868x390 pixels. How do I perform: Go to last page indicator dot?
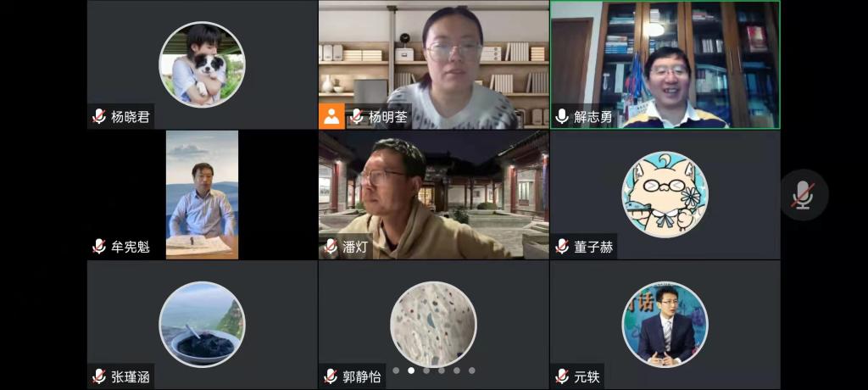point(471,370)
